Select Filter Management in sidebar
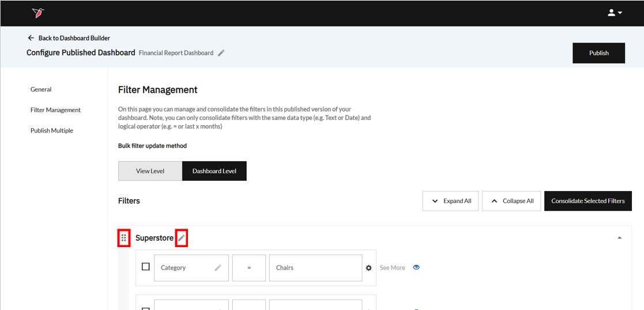The image size is (644, 310). (55, 110)
